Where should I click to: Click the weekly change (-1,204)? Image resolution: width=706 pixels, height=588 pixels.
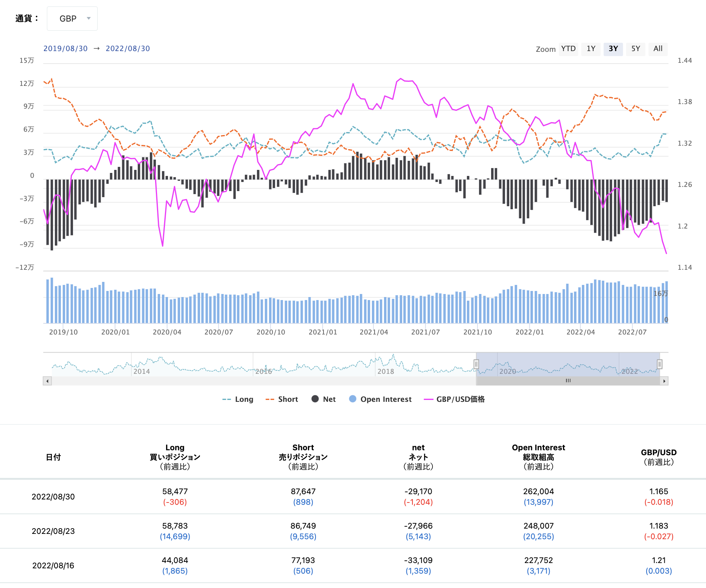pyautogui.click(x=418, y=502)
